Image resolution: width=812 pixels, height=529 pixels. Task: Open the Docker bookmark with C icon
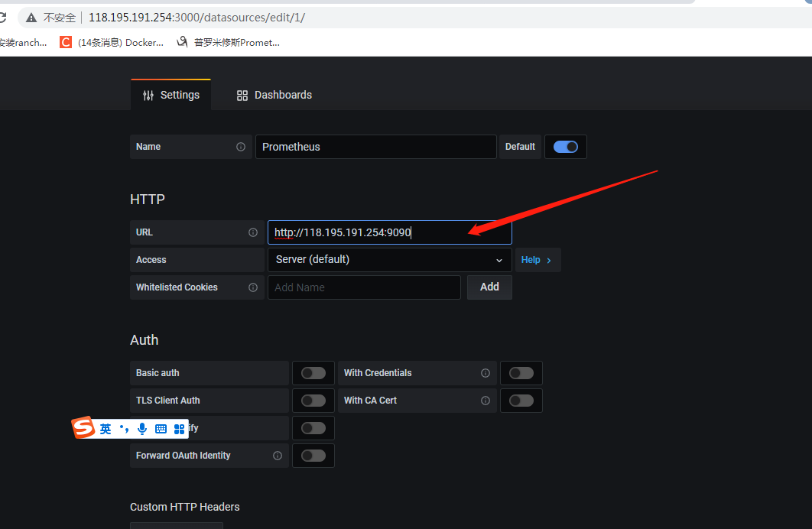pyautogui.click(x=112, y=43)
